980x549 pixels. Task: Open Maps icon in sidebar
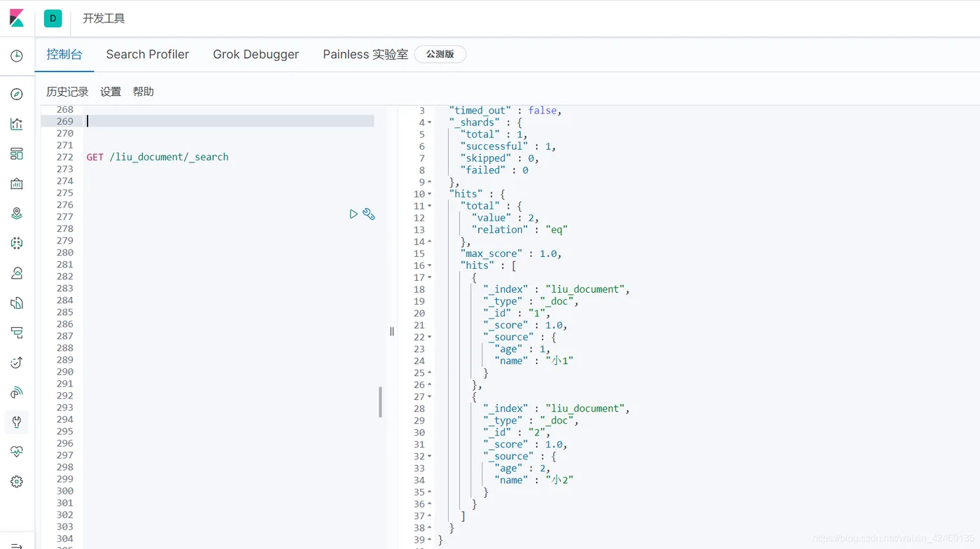click(x=17, y=214)
